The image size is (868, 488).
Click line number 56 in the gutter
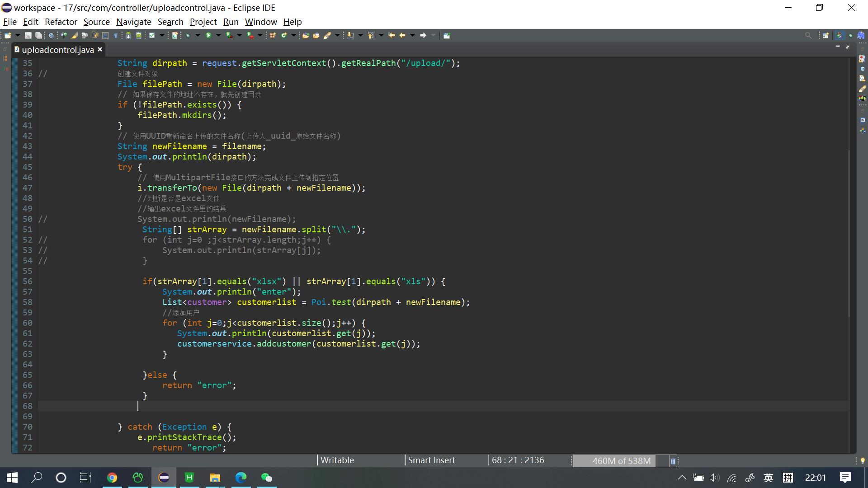(28, 282)
